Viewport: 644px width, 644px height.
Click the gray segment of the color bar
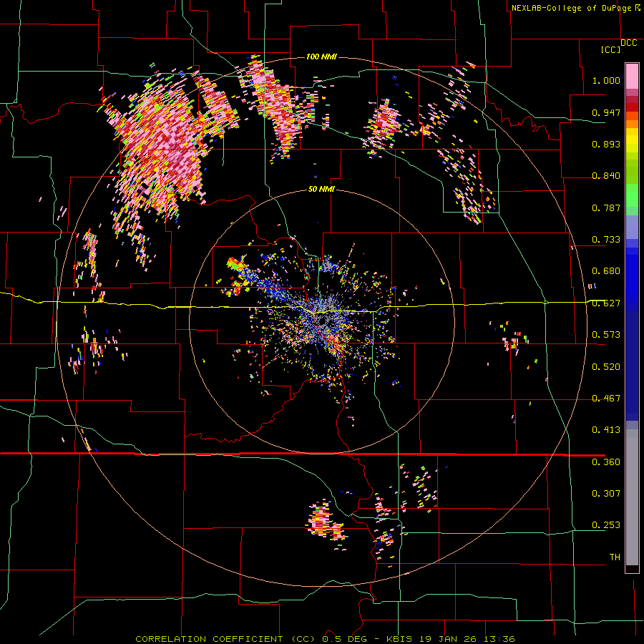[632, 497]
